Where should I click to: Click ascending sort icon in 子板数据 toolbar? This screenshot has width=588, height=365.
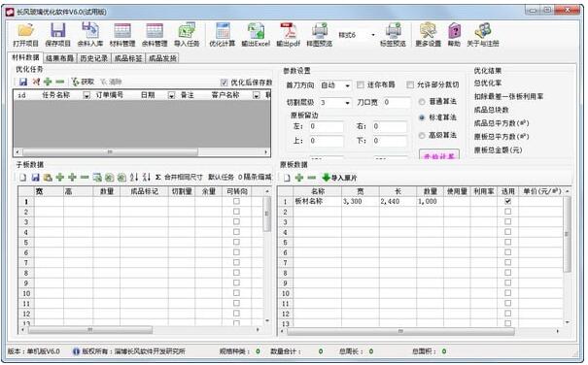click(134, 178)
